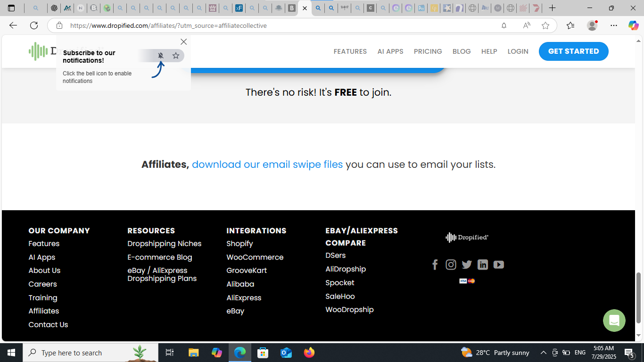Open the DSers compare link

[x=336, y=255]
